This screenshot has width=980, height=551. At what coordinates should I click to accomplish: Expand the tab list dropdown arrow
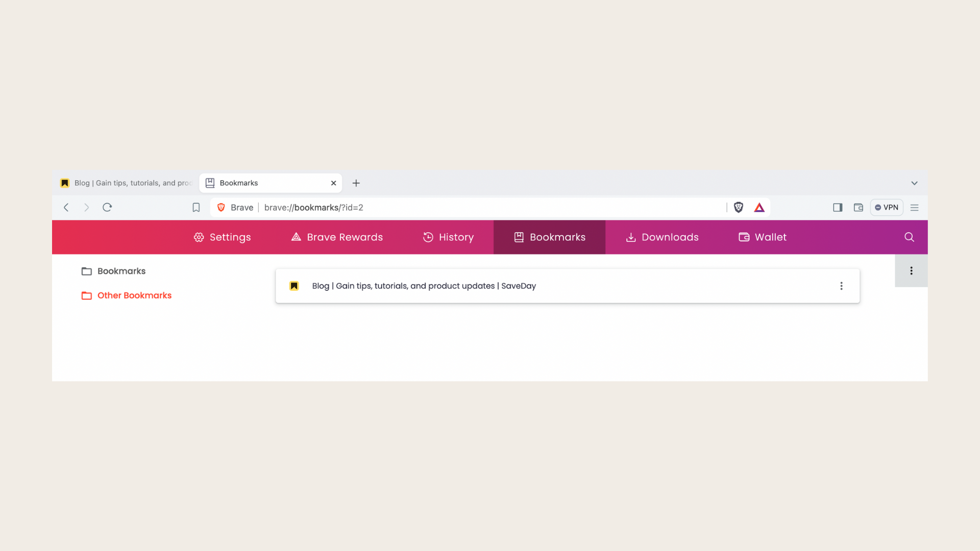point(914,182)
